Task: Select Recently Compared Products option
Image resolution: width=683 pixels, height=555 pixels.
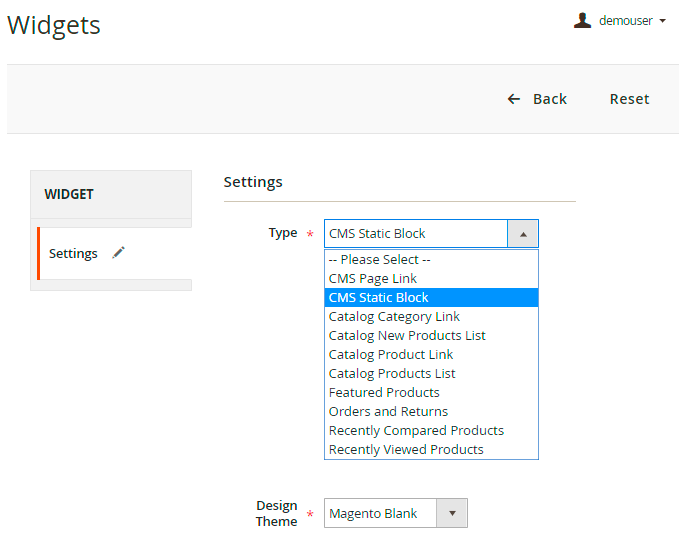Action: 431,430
